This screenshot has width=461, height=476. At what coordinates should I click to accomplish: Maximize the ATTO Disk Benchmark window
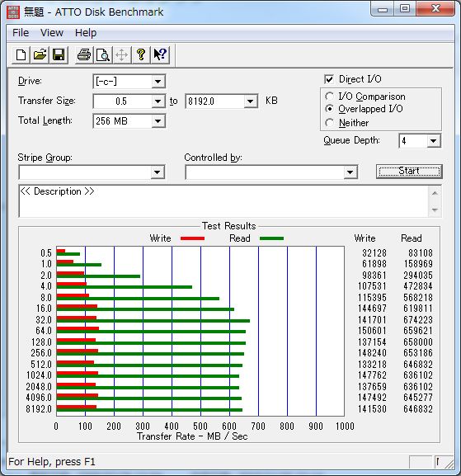pos(405,9)
